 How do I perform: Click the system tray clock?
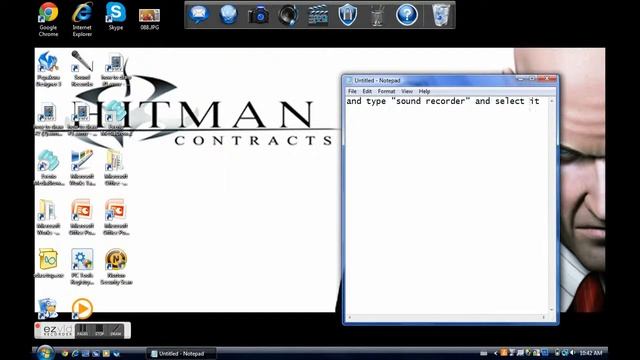tap(591, 353)
